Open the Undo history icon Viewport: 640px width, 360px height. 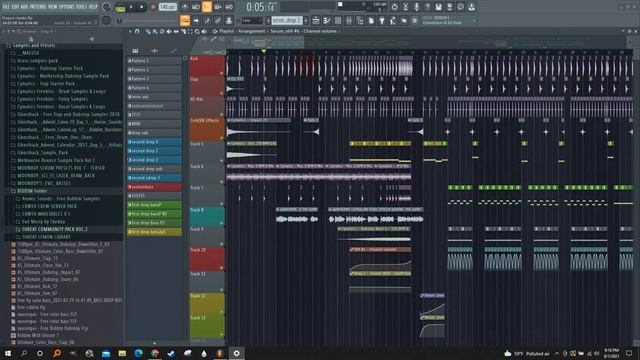tap(394, 7)
